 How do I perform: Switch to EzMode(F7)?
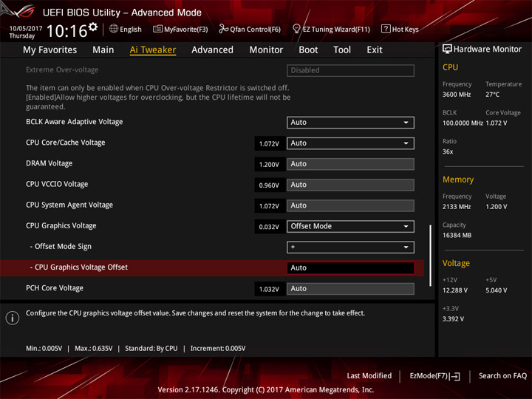(435, 376)
